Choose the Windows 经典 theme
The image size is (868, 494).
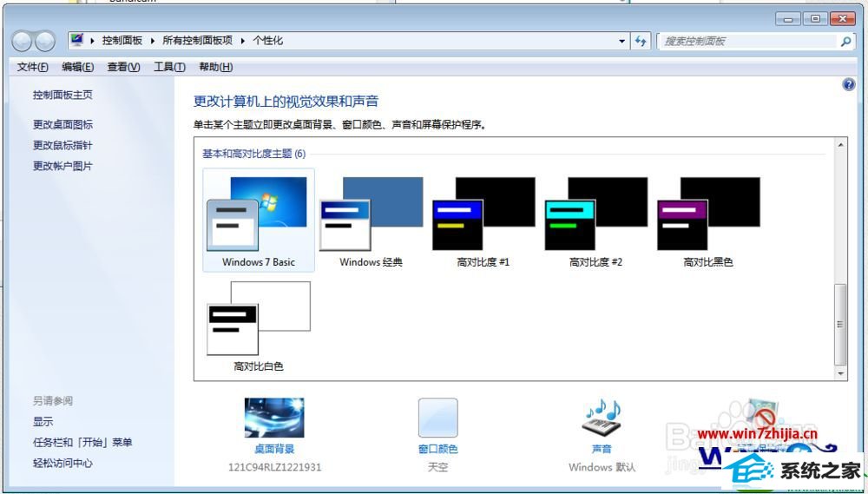(371, 221)
